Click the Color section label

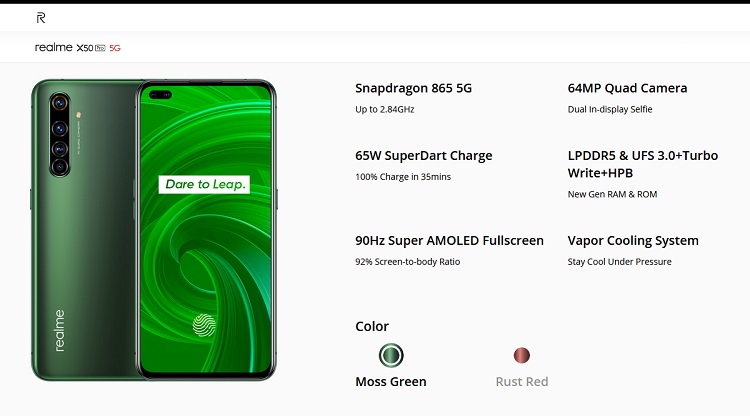(x=372, y=326)
